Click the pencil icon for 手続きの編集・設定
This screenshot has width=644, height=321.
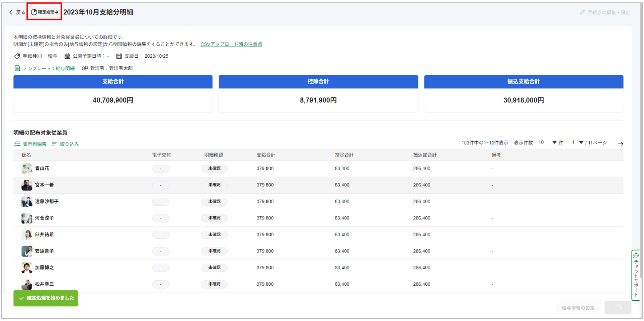(582, 12)
